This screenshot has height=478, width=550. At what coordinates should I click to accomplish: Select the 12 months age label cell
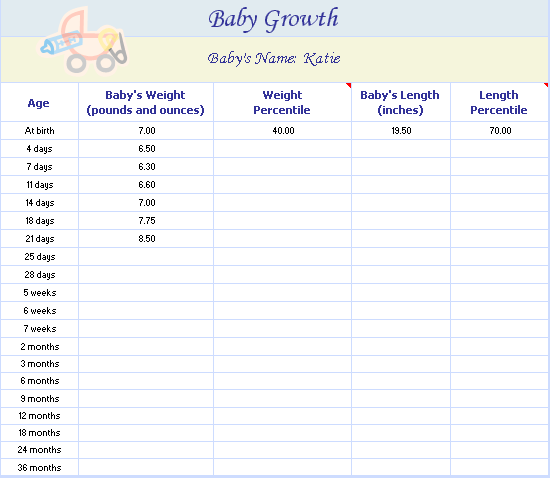pos(39,416)
